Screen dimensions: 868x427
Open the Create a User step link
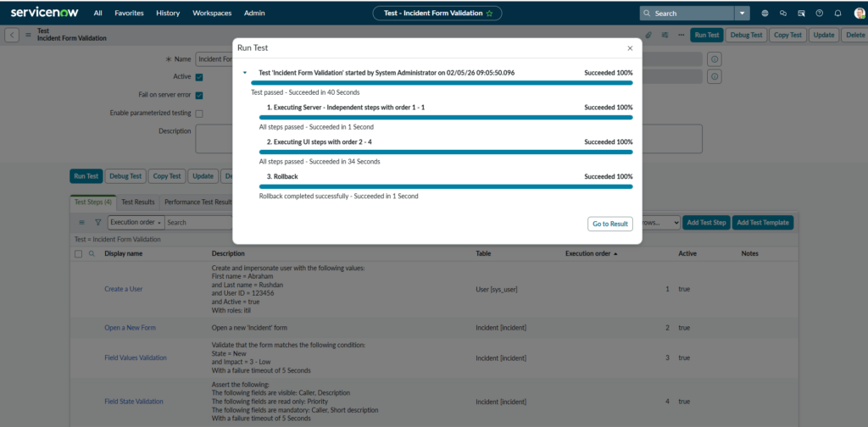(x=123, y=289)
